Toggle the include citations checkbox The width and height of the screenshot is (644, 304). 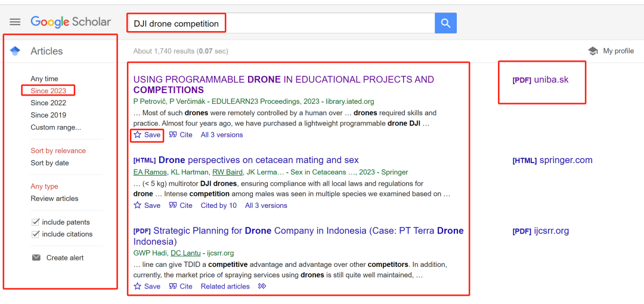click(36, 234)
